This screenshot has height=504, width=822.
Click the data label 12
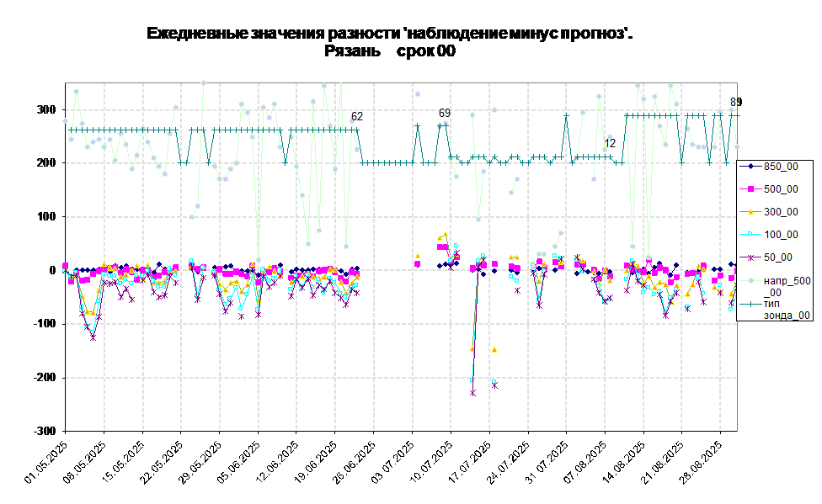pos(610,144)
